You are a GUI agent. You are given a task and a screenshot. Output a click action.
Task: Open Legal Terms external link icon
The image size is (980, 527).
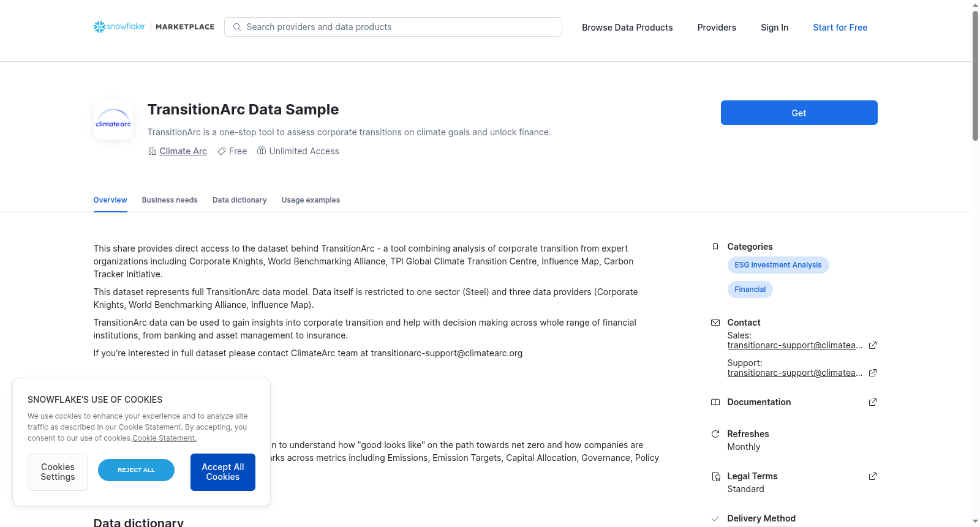[873, 476]
